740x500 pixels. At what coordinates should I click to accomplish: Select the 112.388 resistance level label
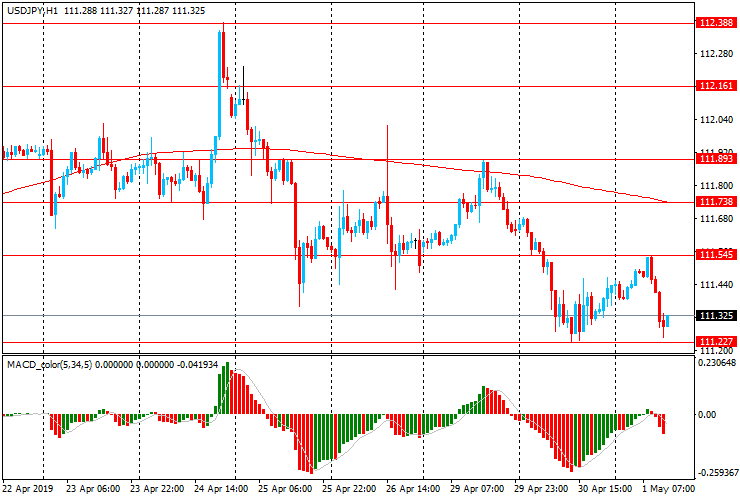tap(716, 23)
